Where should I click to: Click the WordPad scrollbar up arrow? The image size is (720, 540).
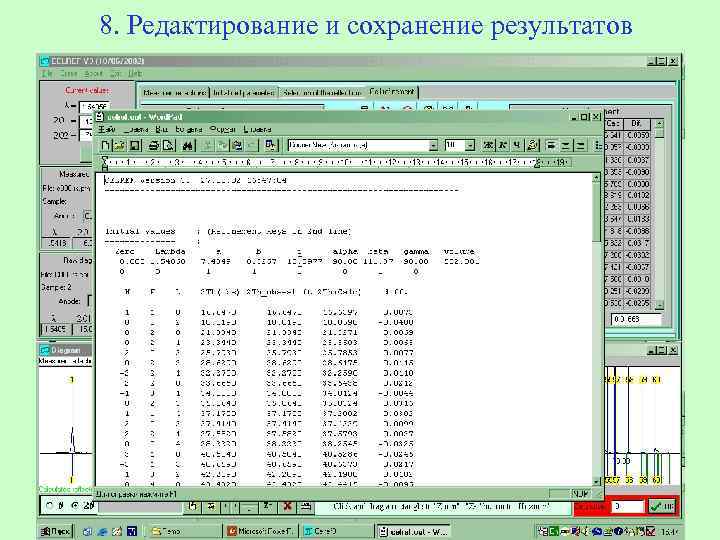596,178
